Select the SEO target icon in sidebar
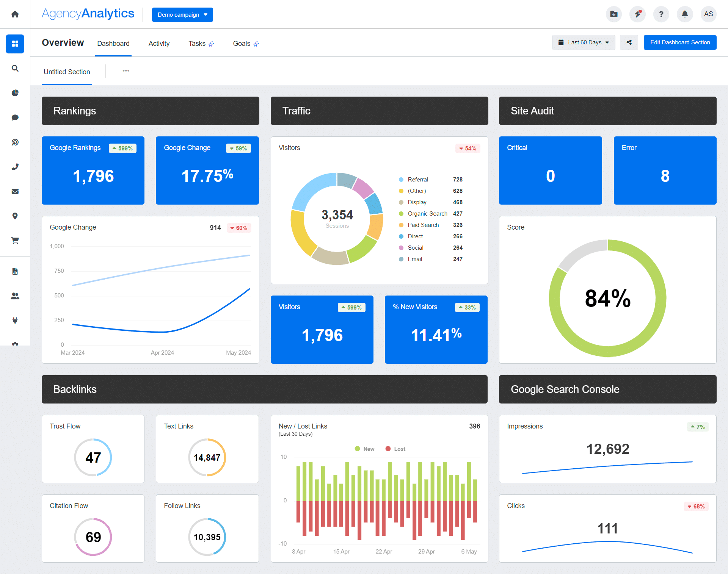Screen dimensions: 728x574 15,142
